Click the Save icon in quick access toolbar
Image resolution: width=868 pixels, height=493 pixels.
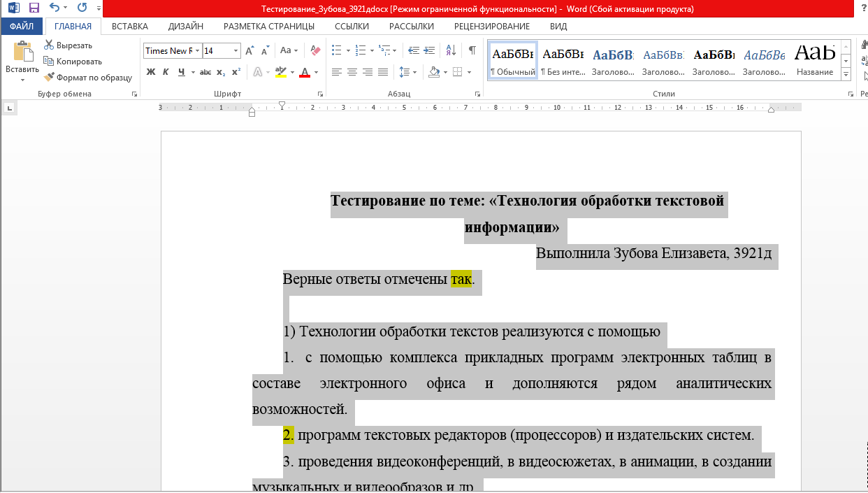coord(34,8)
